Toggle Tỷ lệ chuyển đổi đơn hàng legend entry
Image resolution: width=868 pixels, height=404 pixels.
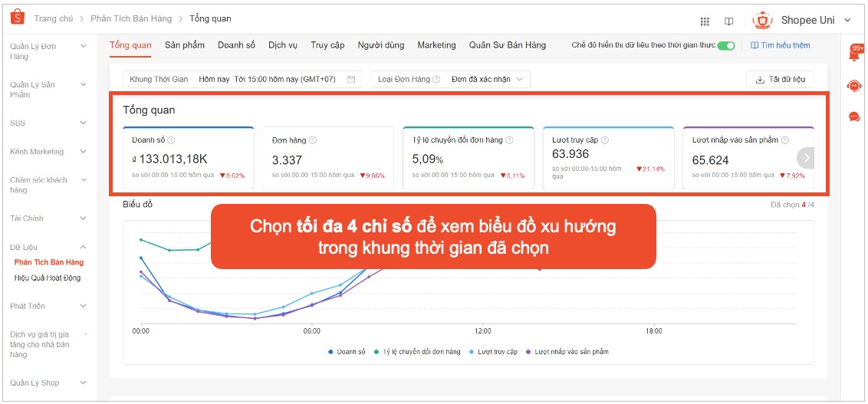417,351
